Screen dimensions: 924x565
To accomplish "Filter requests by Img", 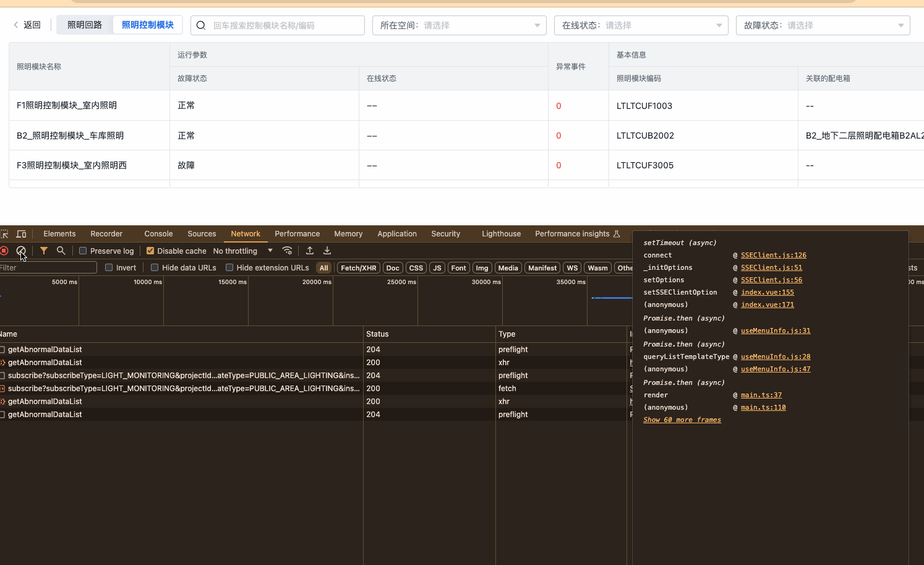I will [482, 268].
